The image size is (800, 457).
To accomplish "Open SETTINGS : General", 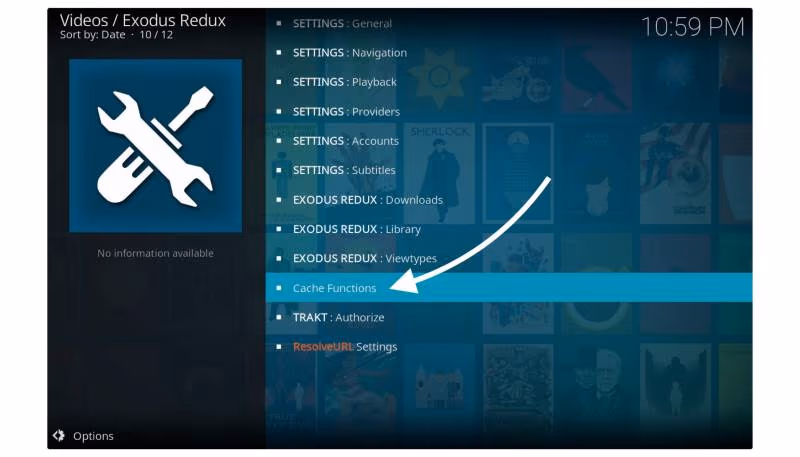I will (x=509, y=23).
